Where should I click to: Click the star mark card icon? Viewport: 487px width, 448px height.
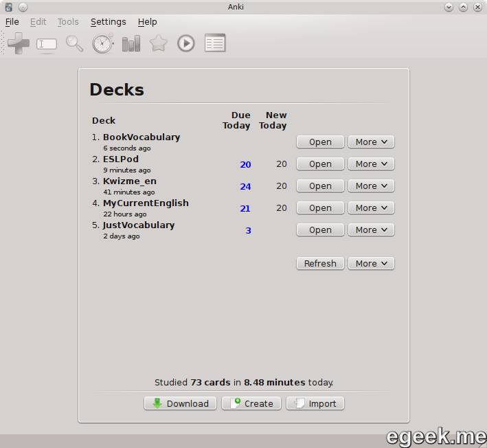point(159,43)
